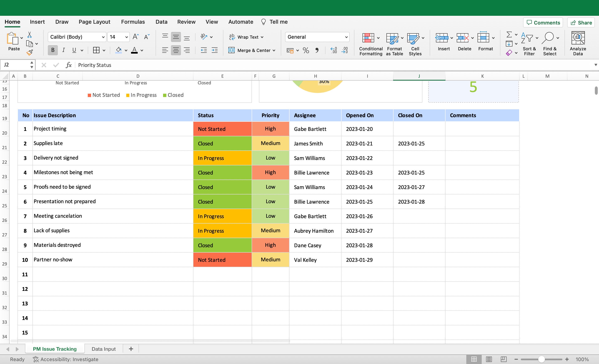Apply italic formatting
The height and width of the screenshot is (364, 599).
tap(63, 50)
